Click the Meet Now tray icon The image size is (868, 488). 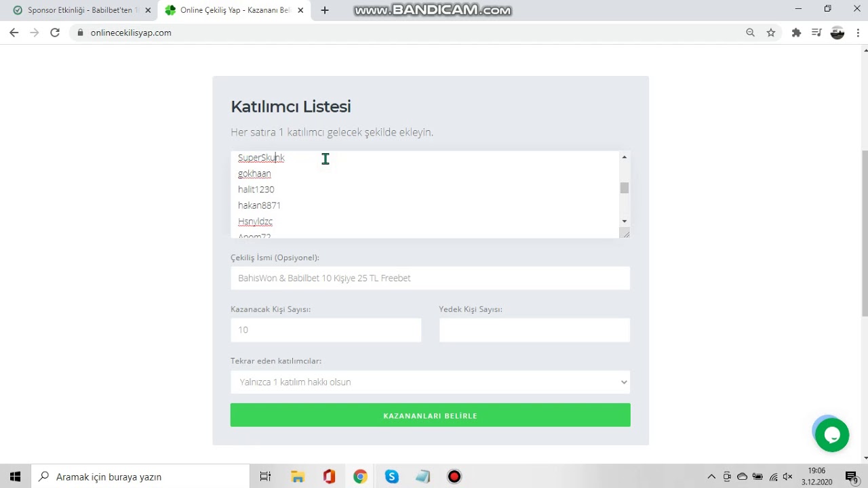point(727,476)
